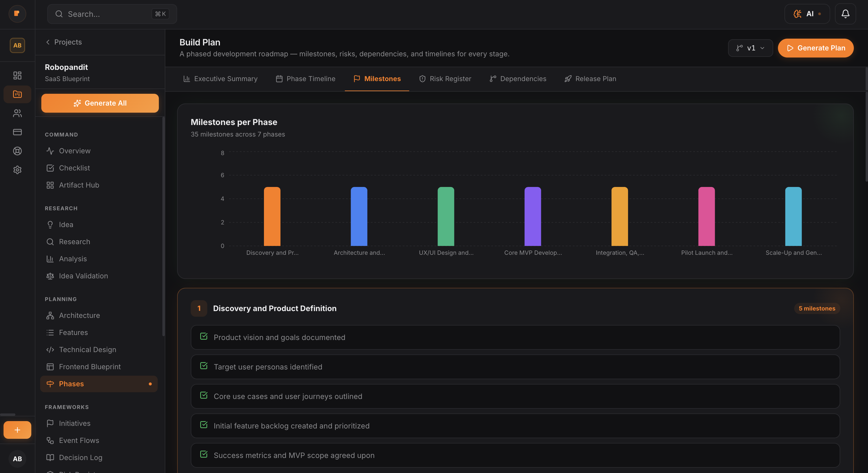
Task: Click the billing card icon in left rail
Action: pos(17,132)
